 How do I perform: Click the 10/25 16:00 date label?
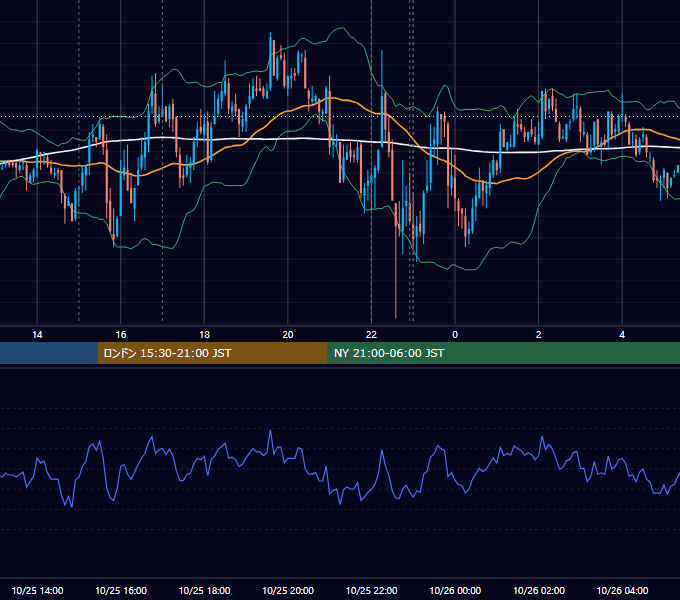[121, 590]
